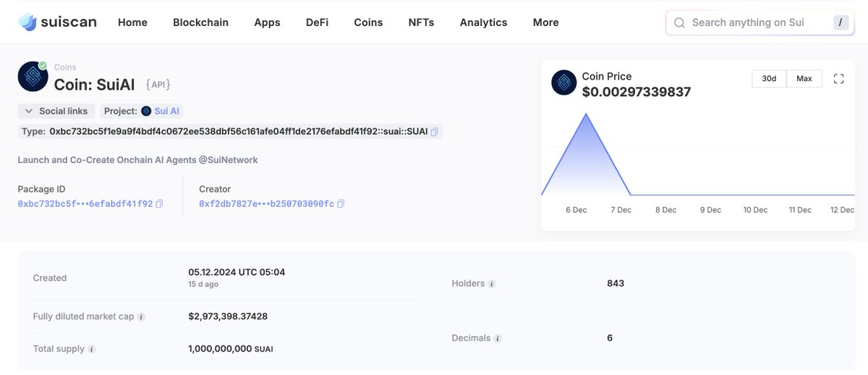Click the Coin Price chart logo

(564, 83)
